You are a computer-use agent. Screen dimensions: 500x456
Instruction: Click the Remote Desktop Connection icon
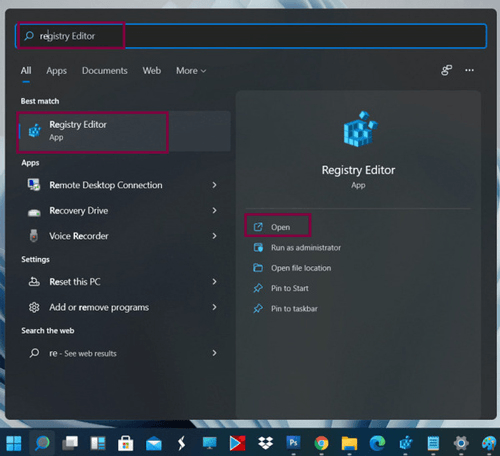(x=34, y=185)
